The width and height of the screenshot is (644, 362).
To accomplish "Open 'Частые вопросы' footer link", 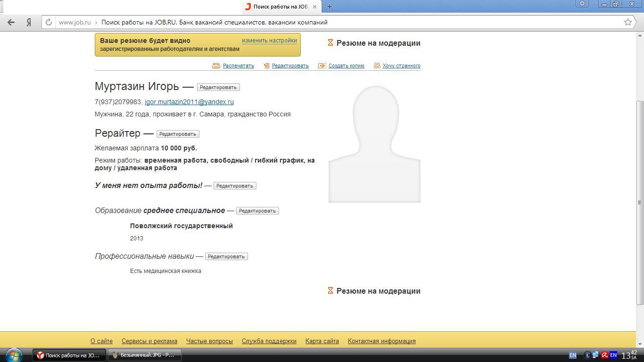I will point(209,341).
